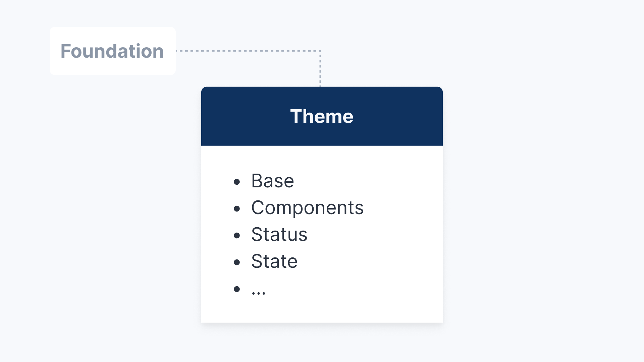Select the Theme card header title
Screen dimensions: 644x362
[322, 116]
